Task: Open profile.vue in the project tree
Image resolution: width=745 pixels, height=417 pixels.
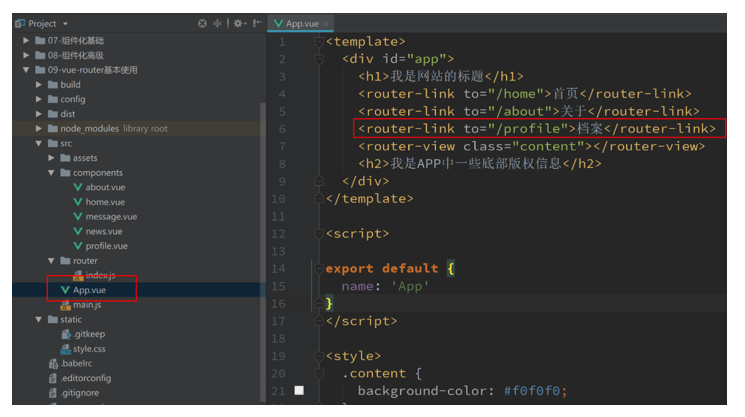Action: pos(106,246)
